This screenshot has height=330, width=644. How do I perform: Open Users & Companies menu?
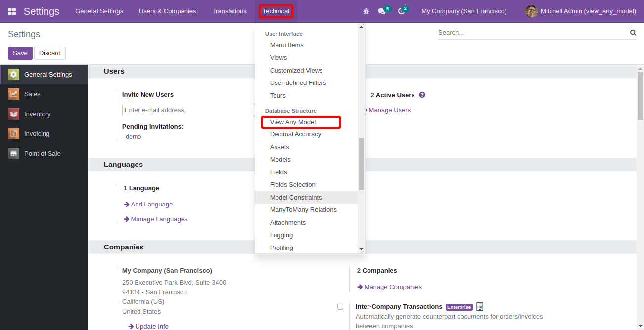coord(168,11)
